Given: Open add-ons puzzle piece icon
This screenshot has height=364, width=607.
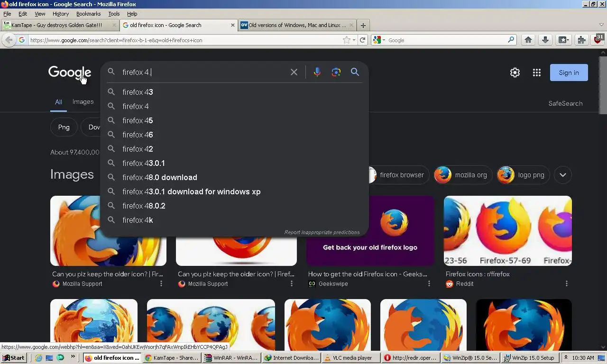Looking at the screenshot, I should (581, 40).
